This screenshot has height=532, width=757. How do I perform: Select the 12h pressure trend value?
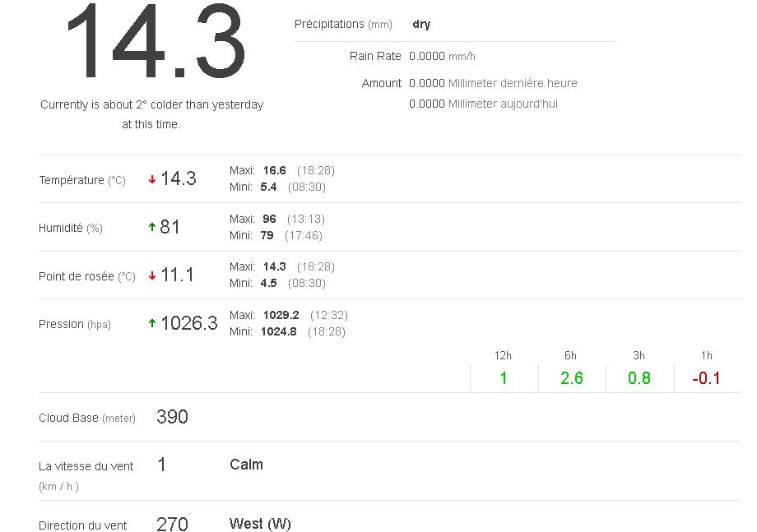tap(504, 378)
